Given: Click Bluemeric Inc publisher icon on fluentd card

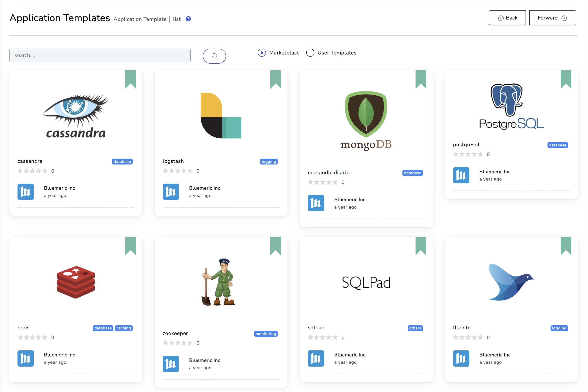Looking at the screenshot, I should pyautogui.click(x=461, y=358).
